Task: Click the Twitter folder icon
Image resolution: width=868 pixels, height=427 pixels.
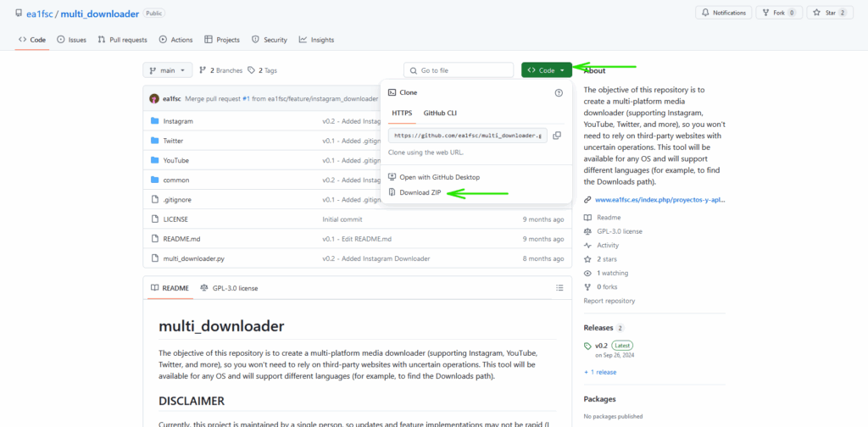Action: (x=155, y=141)
